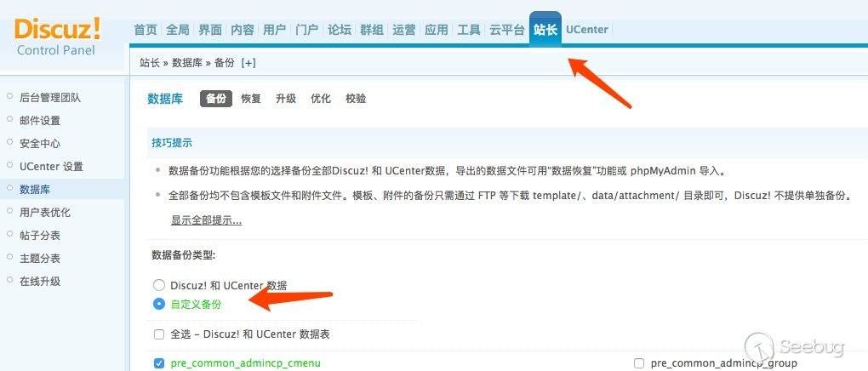Click the Discuz! Control Panel logo

tap(57, 37)
